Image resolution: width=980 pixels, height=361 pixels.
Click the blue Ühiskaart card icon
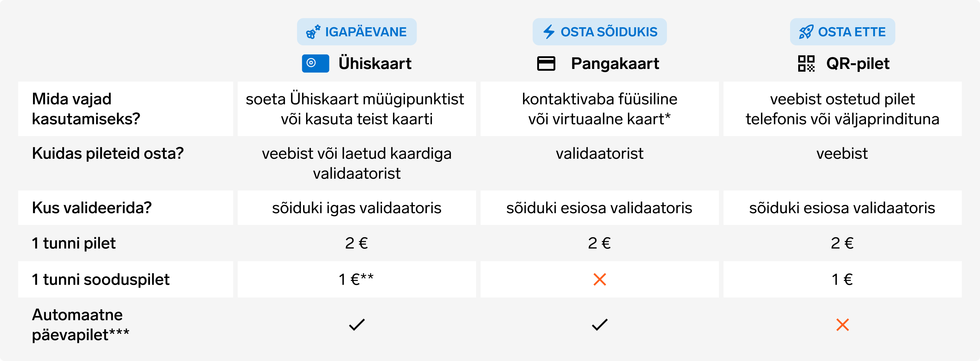[315, 63]
